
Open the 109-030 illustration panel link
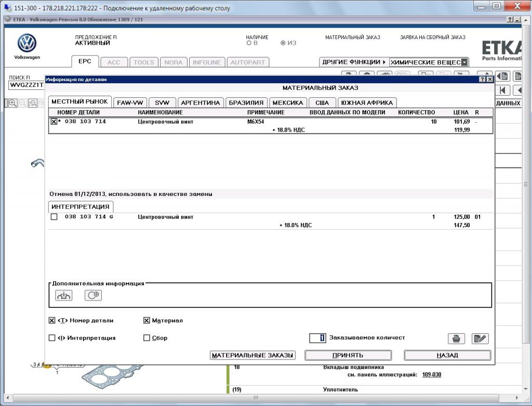pos(432,374)
